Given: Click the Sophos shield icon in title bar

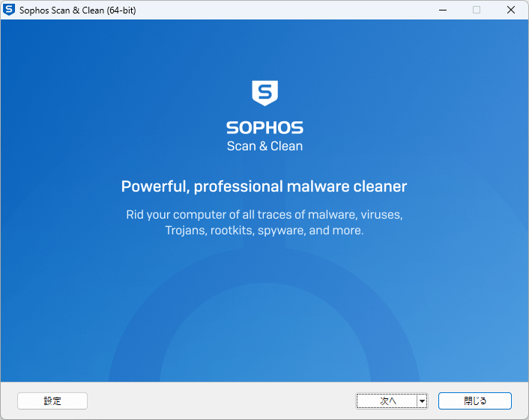Looking at the screenshot, I should (x=9, y=10).
